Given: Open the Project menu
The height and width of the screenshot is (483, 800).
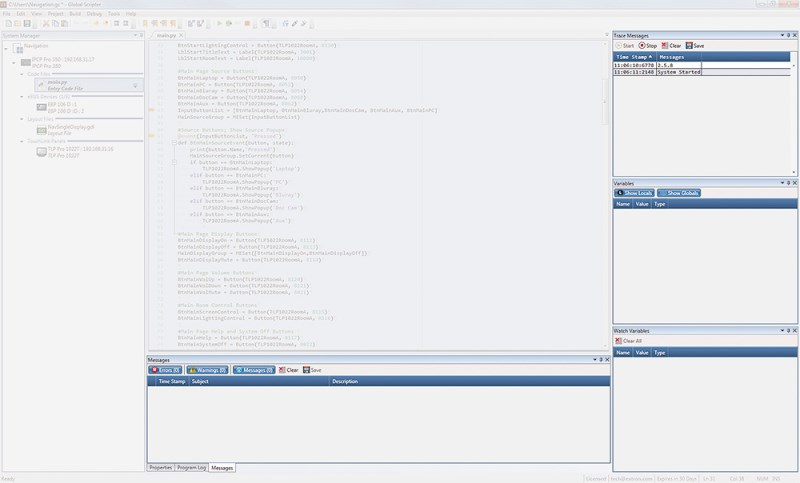Looking at the screenshot, I should [x=56, y=14].
